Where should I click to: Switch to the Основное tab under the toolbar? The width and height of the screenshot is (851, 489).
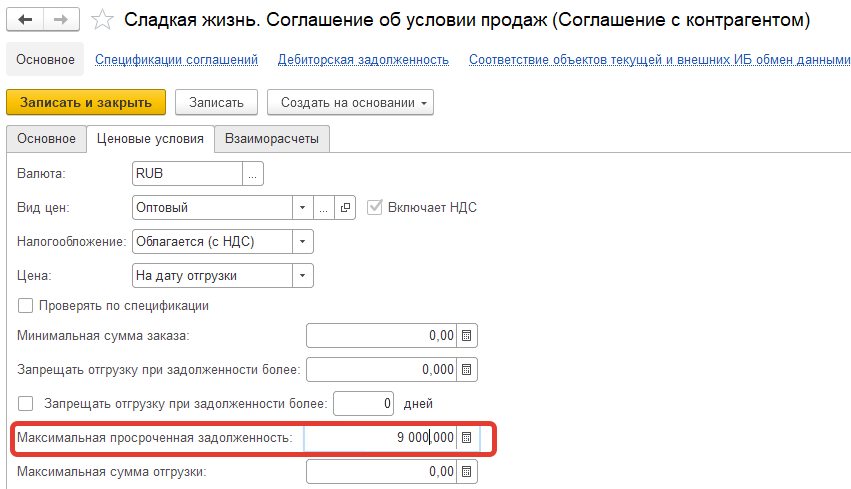[x=46, y=139]
